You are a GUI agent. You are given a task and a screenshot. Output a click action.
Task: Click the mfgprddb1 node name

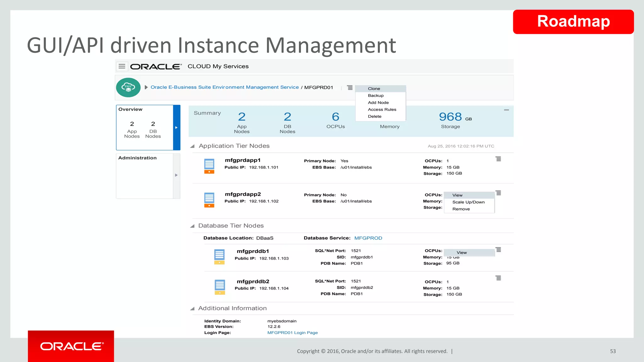253,251
